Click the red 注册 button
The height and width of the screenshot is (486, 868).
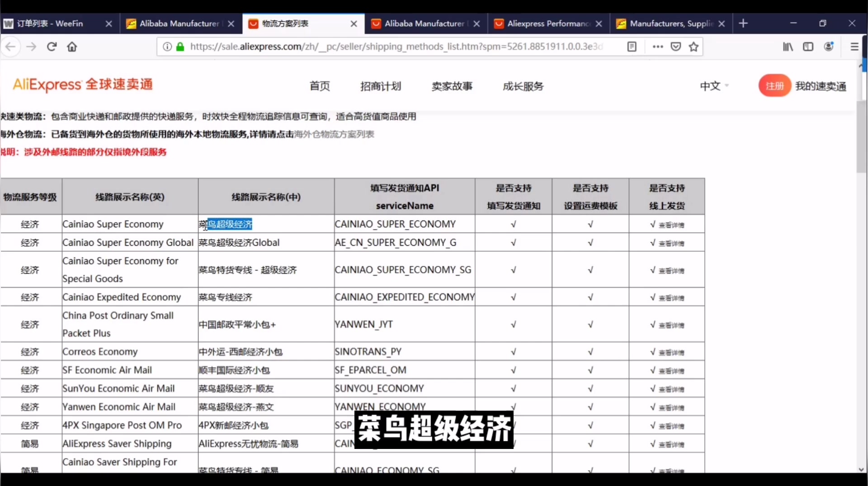774,86
